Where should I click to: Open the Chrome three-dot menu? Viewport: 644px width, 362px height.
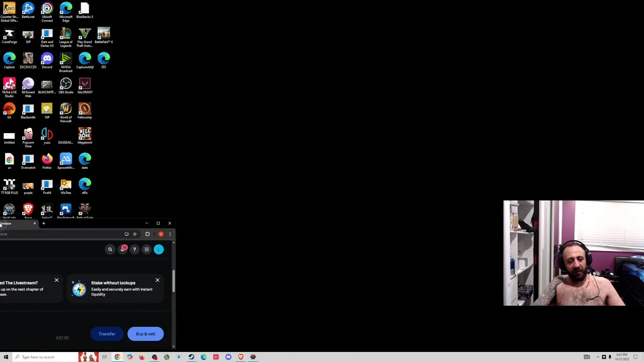[170, 234]
